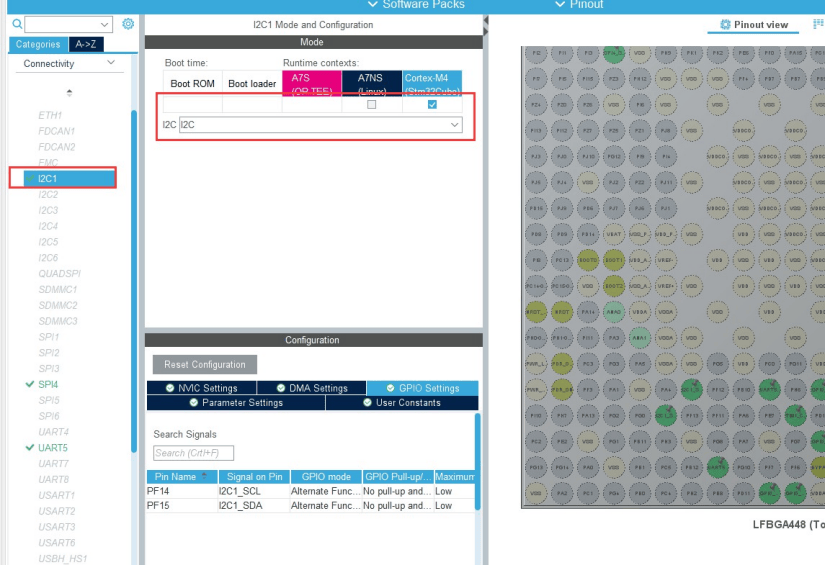This screenshot has height=566, width=825.
Task: Select FDCAN2 in the peripheral list
Action: (x=57, y=147)
